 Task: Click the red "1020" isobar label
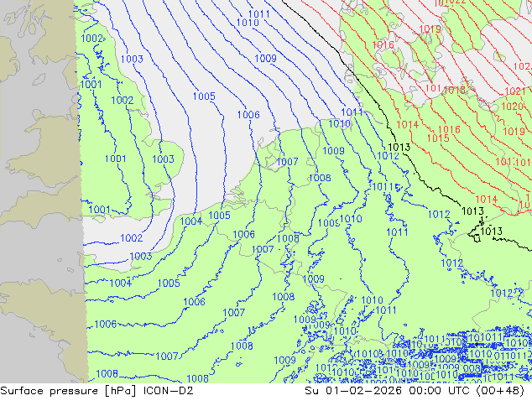pyautogui.click(x=513, y=107)
